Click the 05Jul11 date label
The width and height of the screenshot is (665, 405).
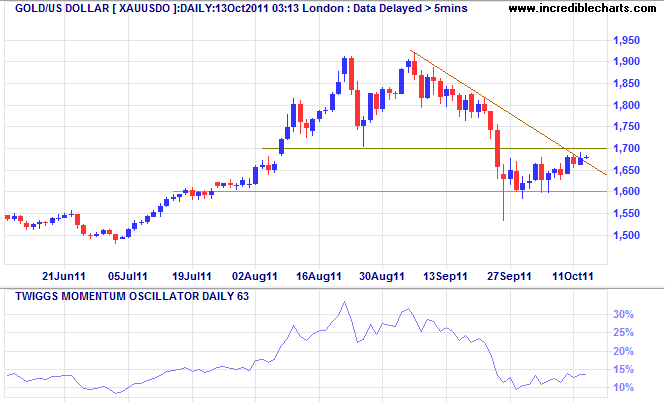(x=128, y=277)
